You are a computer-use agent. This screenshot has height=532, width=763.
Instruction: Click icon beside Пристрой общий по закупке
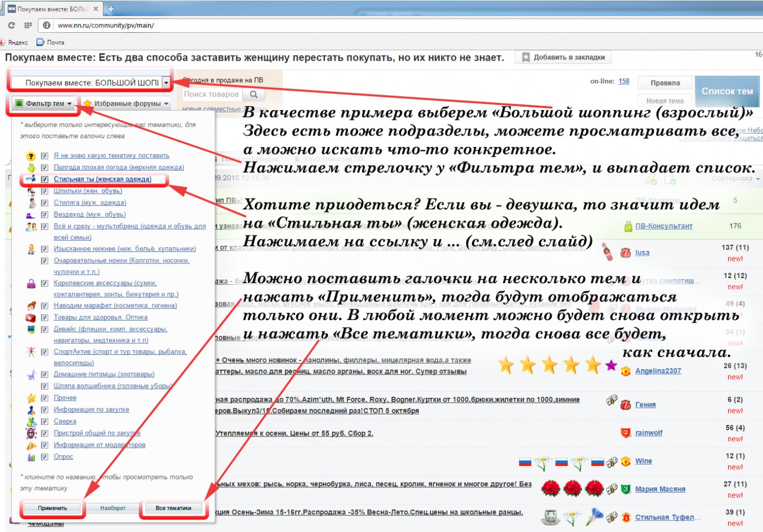tap(31, 433)
